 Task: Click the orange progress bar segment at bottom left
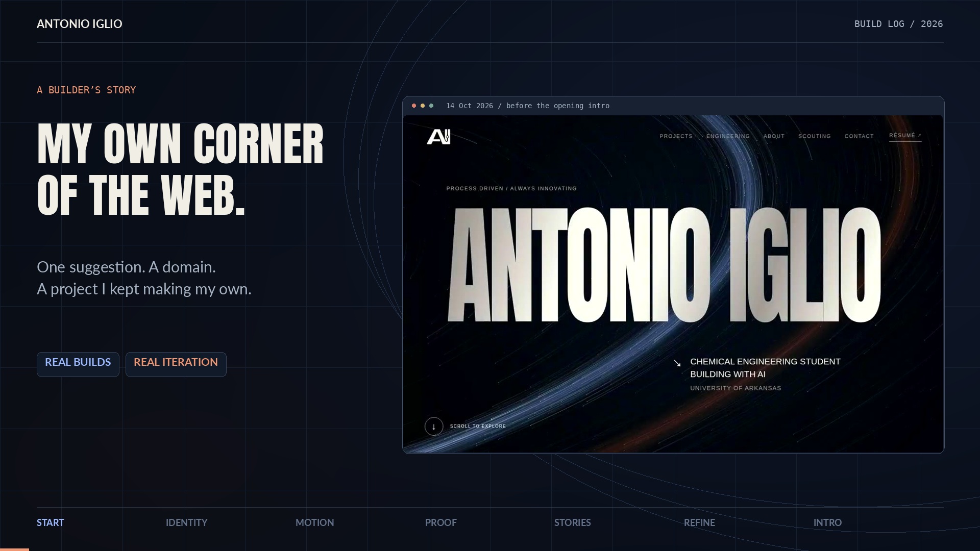click(x=14, y=549)
